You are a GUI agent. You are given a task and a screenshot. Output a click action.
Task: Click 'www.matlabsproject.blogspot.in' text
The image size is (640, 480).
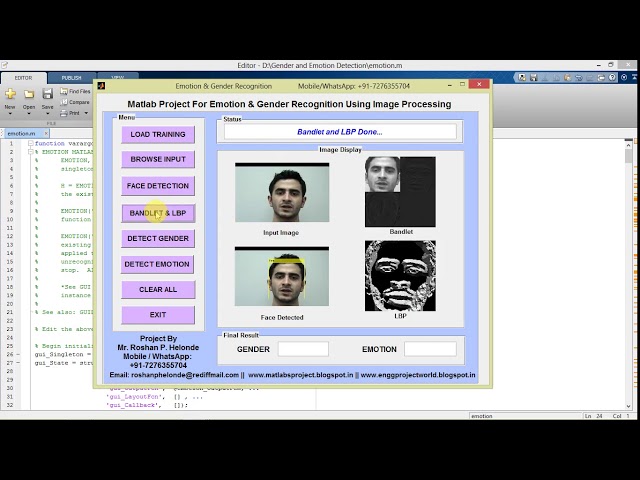(x=300, y=375)
